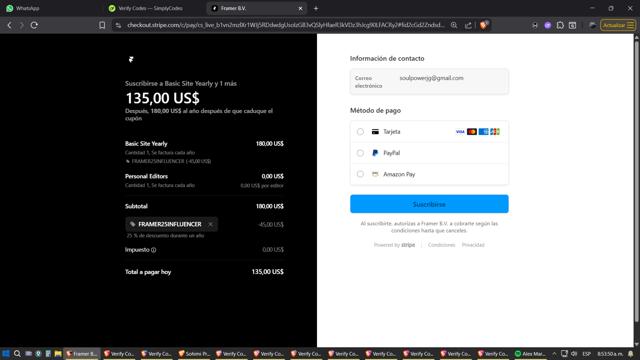
Task: Open the Solomo Pr... taskbar window
Action: (194, 353)
